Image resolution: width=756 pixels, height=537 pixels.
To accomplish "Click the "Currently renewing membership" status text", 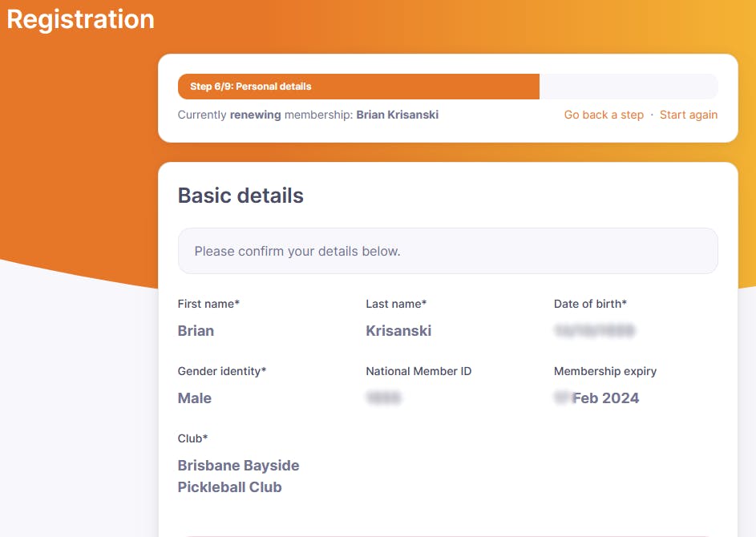I will click(x=308, y=115).
